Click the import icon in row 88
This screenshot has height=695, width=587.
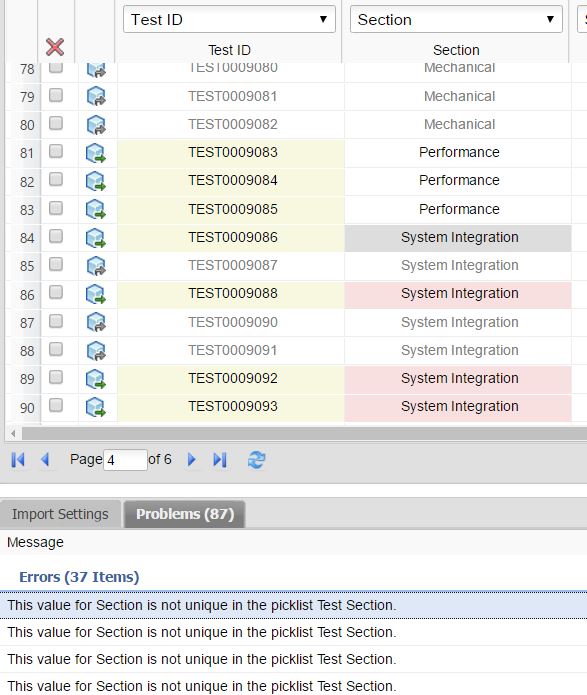click(96, 351)
